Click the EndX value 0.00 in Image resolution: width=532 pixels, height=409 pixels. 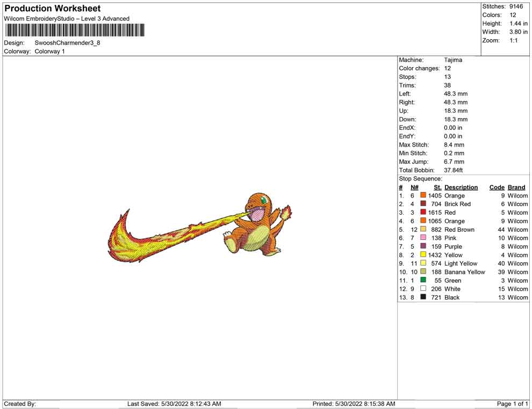(453, 127)
